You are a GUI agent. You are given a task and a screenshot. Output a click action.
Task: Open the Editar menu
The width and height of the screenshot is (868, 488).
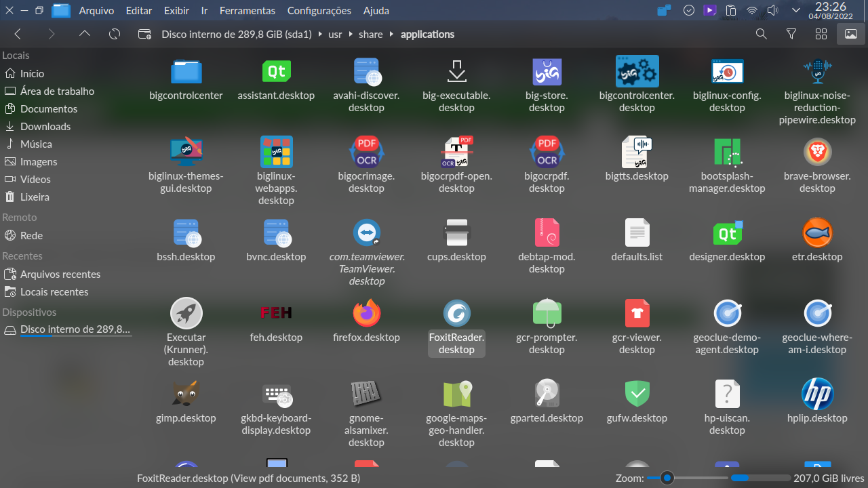(139, 11)
